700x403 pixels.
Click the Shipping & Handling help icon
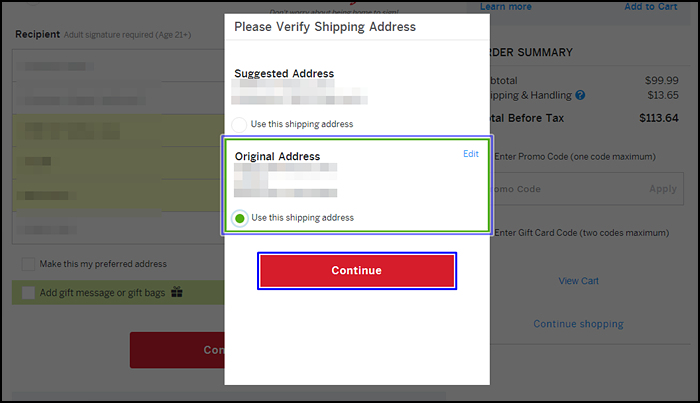pyautogui.click(x=580, y=95)
